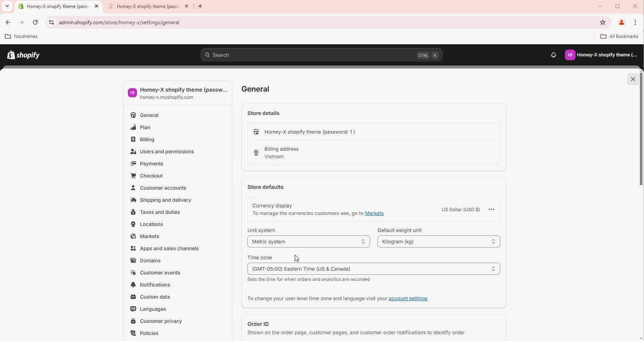
Task: Open the Default weight unit dropdown
Action: [439, 242]
